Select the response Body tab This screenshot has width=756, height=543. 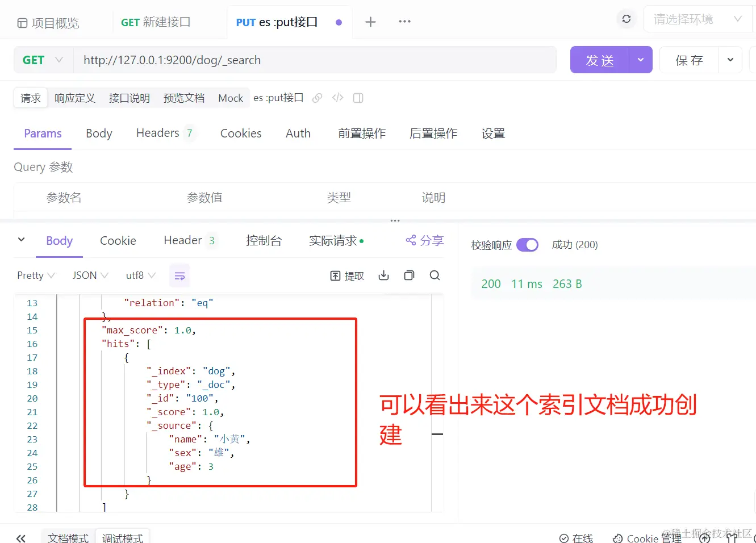pyautogui.click(x=60, y=241)
